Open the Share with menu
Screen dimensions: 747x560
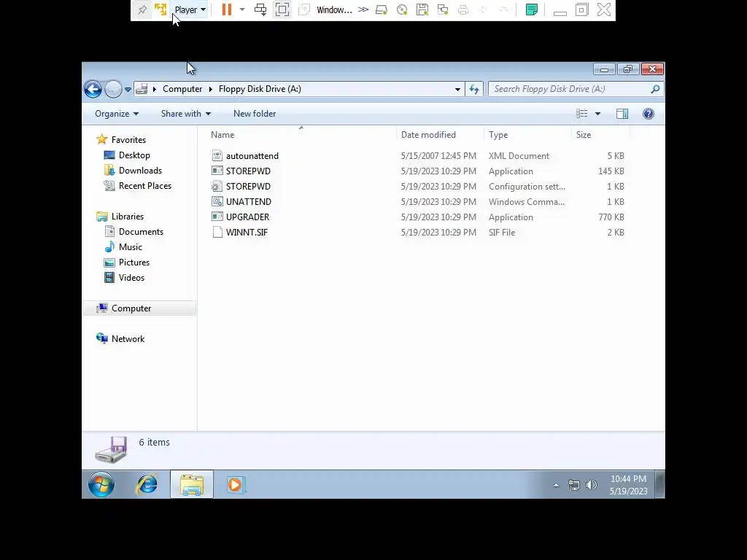point(186,114)
